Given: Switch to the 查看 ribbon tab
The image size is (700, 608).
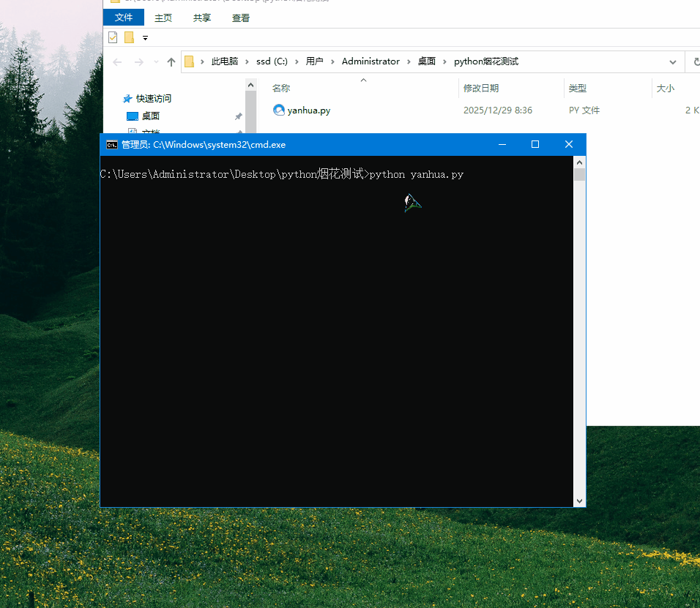Looking at the screenshot, I should [x=241, y=18].
